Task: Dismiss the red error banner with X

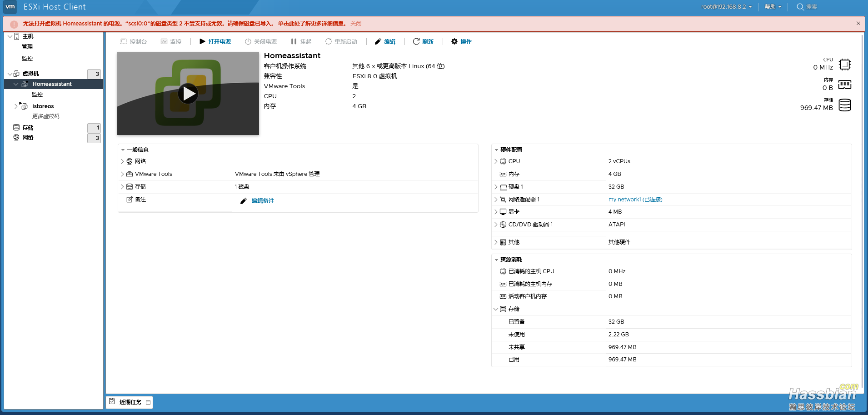Action: [x=858, y=23]
